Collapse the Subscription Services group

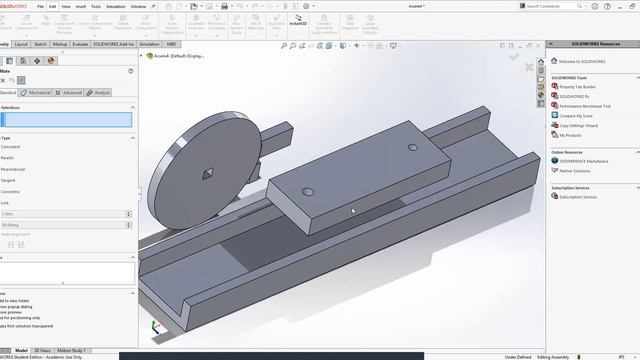(638, 188)
